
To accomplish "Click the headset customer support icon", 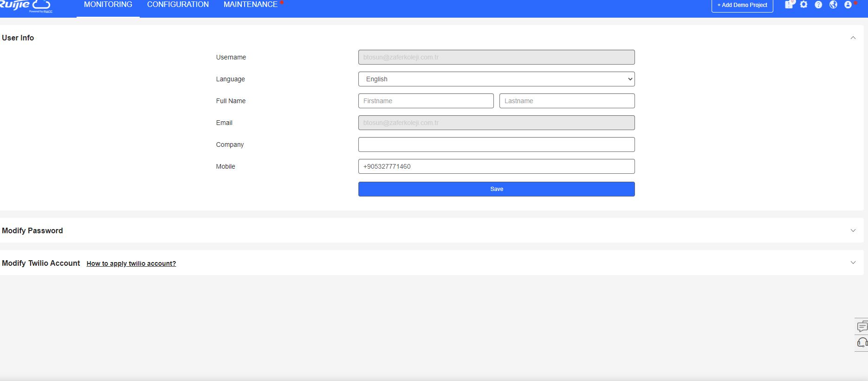I will tap(862, 343).
